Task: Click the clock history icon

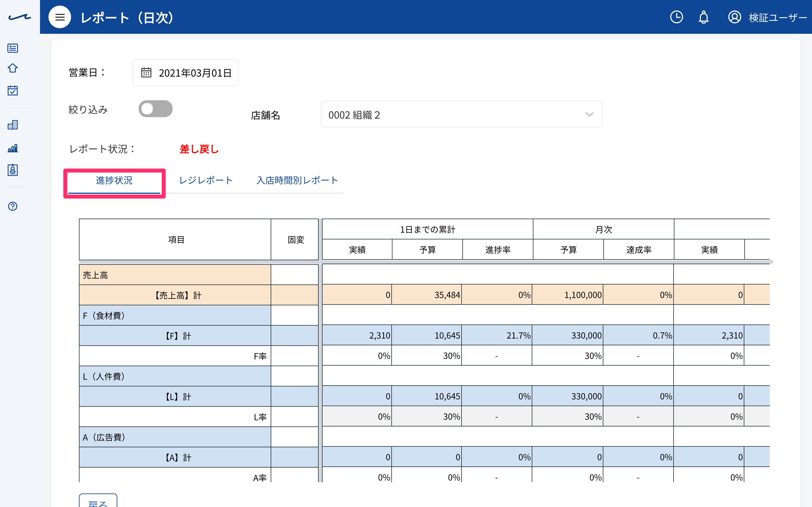Action: click(x=676, y=17)
